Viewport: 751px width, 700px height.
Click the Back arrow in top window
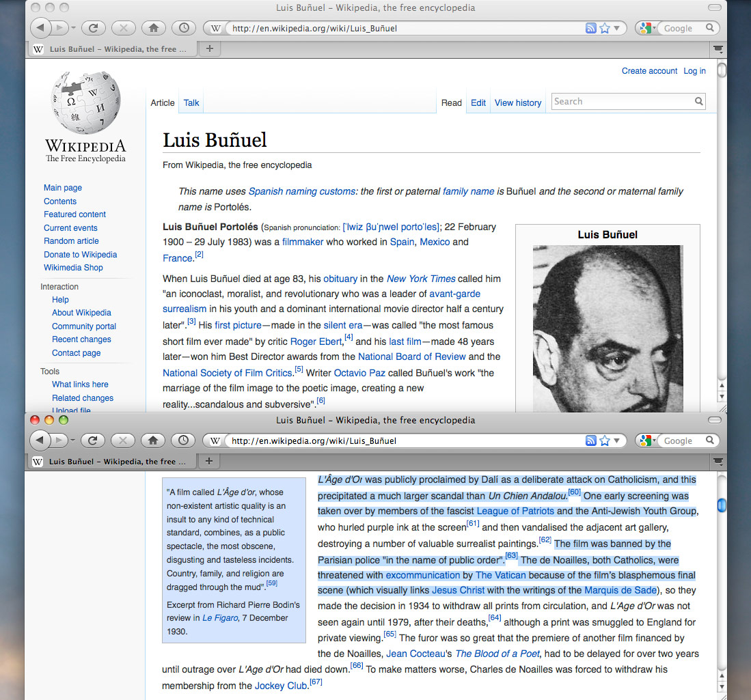click(40, 28)
